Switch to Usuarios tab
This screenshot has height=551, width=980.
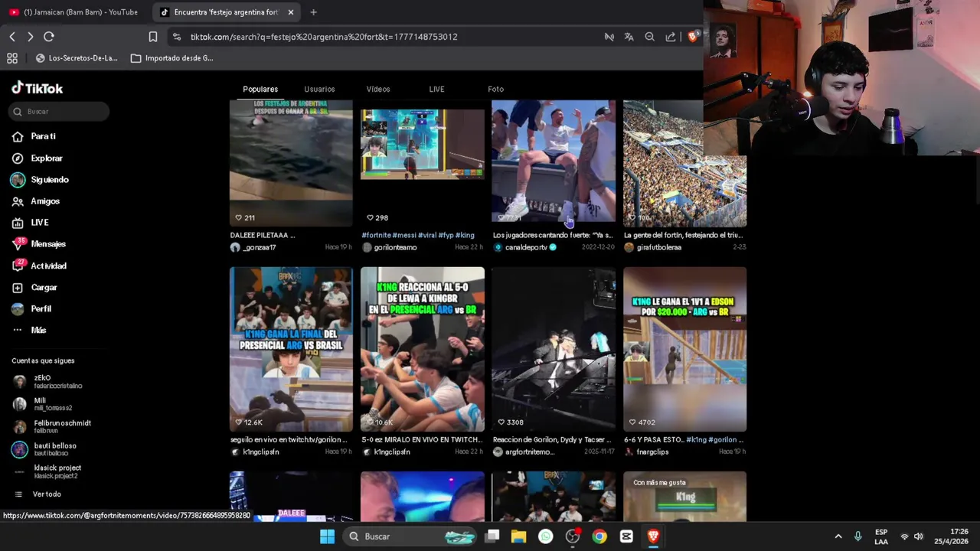point(319,90)
